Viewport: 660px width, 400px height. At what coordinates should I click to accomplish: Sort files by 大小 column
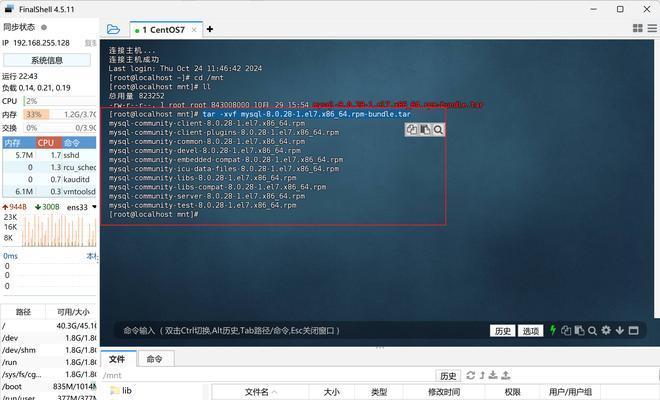(332, 392)
